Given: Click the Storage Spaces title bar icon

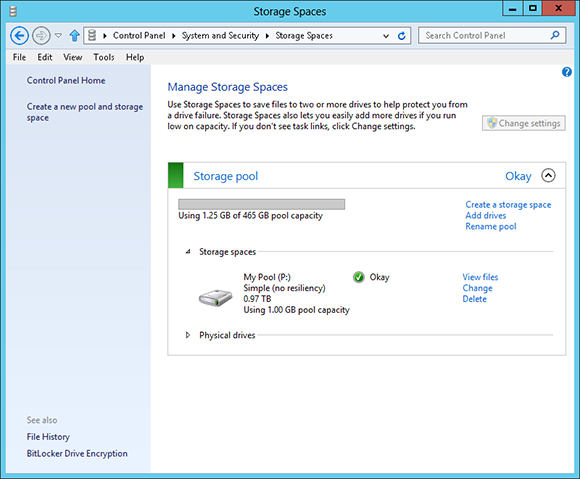Looking at the screenshot, I should (13, 11).
